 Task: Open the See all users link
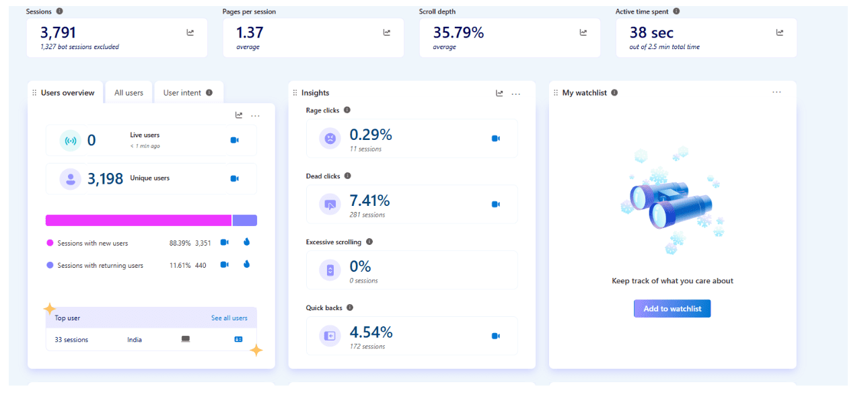pyautogui.click(x=229, y=318)
